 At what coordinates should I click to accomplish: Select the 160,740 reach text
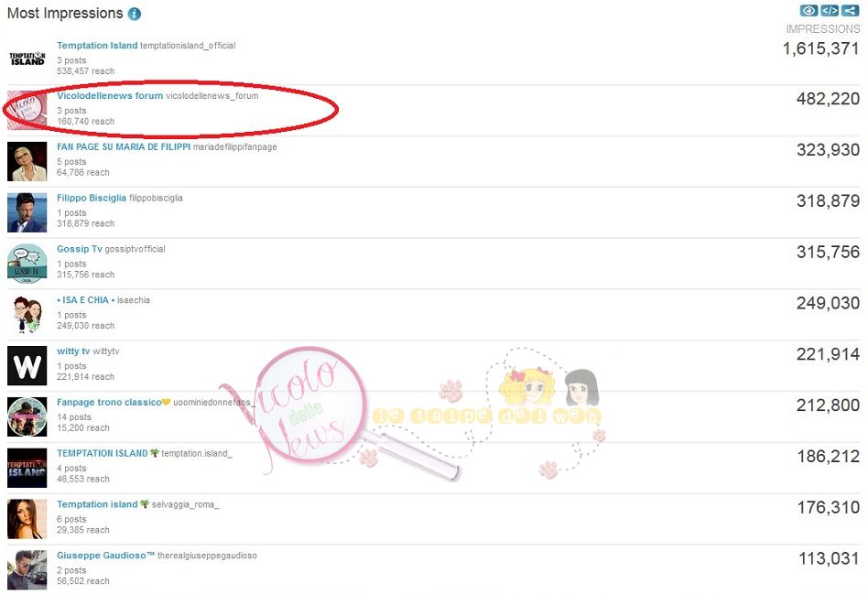click(x=86, y=121)
